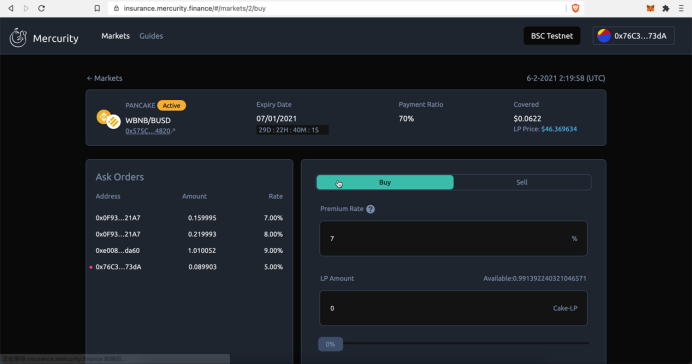Viewport: 692px width, 364px height.
Task: Select own ask order 0x76C3...73dA
Action: (189, 267)
